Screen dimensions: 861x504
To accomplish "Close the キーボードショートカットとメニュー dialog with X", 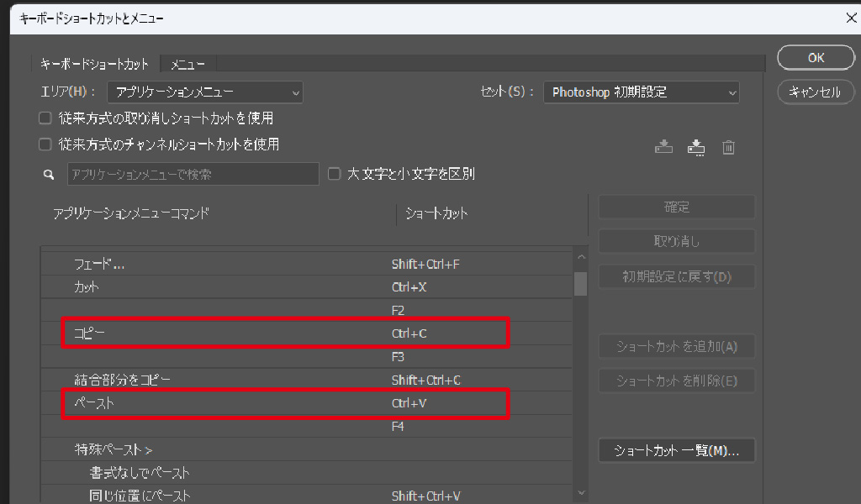I will click(850, 17).
